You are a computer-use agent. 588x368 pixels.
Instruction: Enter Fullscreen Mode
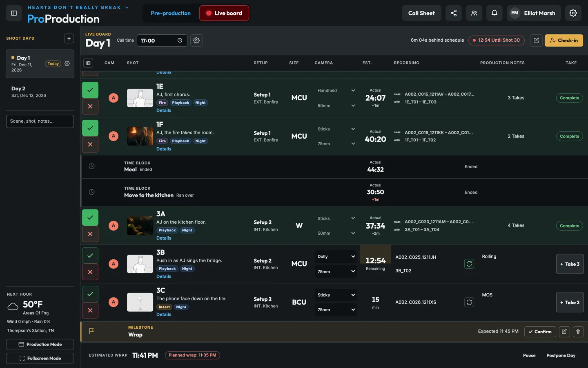[x=40, y=358]
